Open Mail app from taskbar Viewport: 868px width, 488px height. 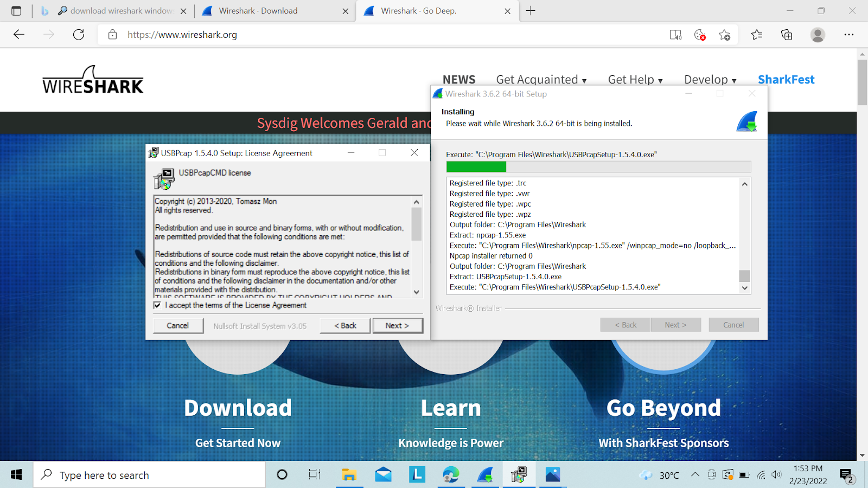coord(383,475)
